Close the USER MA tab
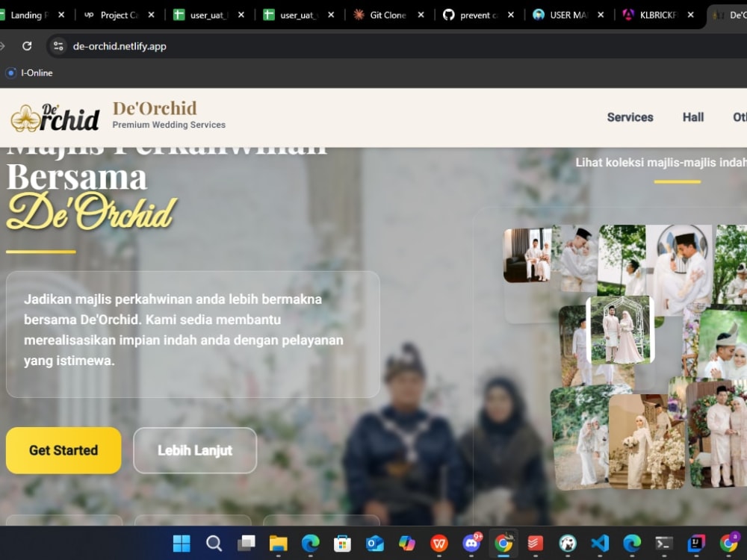 [601, 15]
